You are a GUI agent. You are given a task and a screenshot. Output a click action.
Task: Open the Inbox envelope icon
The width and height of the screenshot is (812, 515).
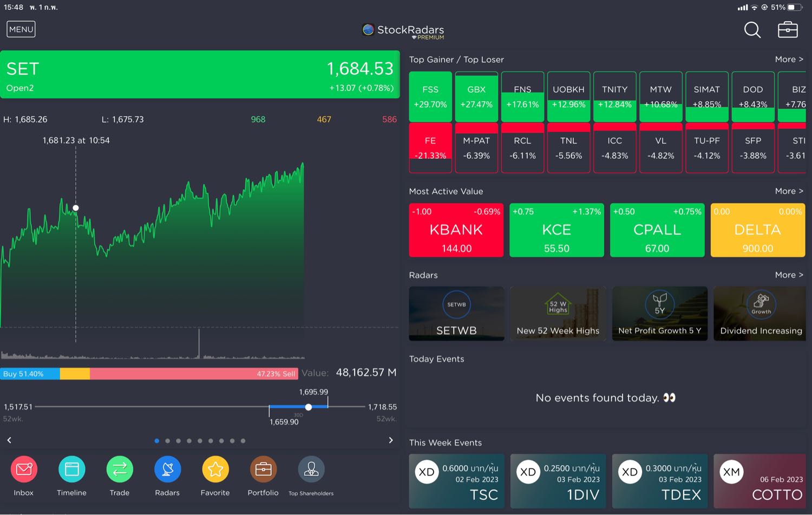[x=24, y=470]
